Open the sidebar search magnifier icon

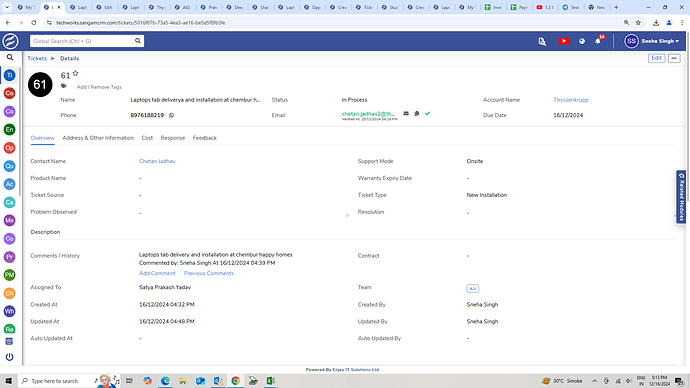10,57
